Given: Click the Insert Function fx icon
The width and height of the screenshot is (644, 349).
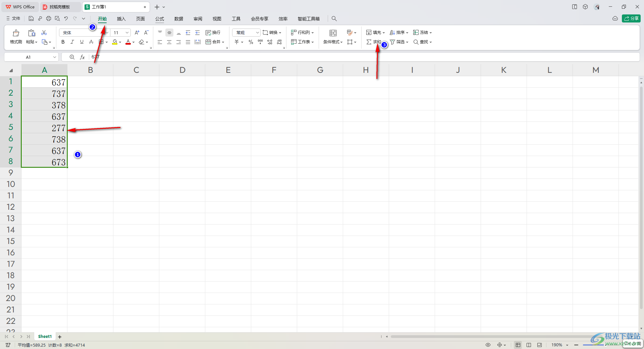Looking at the screenshot, I should [x=82, y=57].
